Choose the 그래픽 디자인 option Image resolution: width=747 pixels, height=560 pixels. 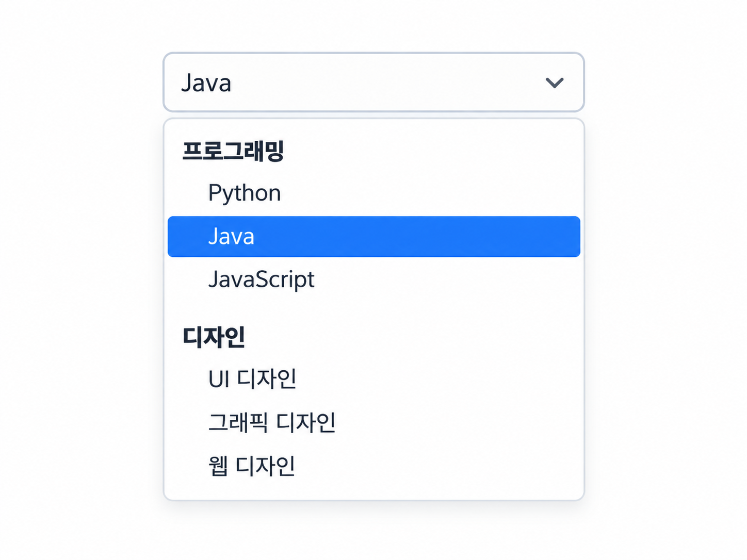[374, 422]
